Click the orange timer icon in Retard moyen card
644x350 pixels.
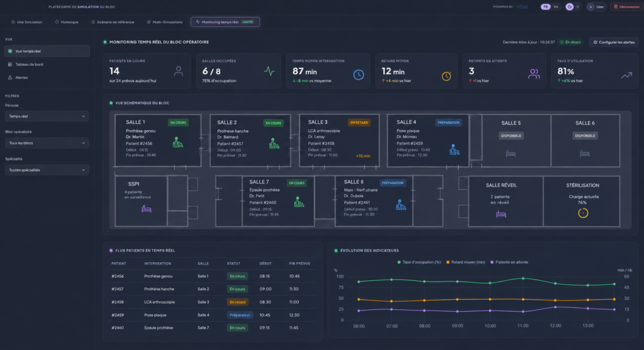click(446, 76)
